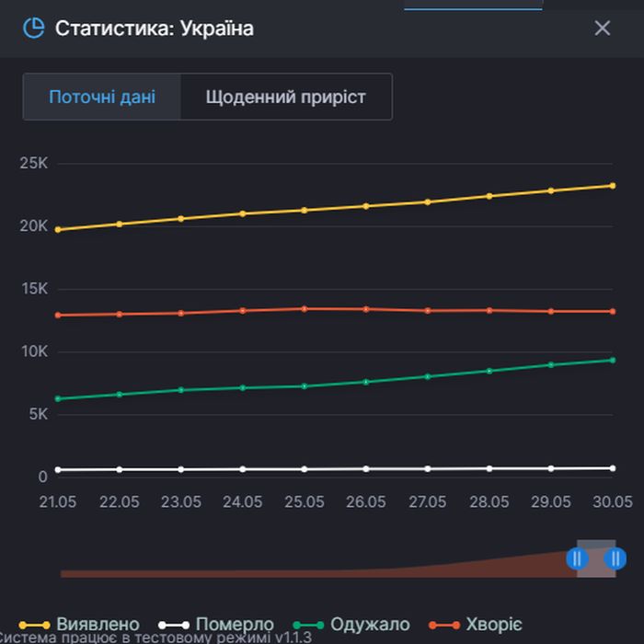
Task: Click the pie chart statistics icon
Action: [33, 28]
